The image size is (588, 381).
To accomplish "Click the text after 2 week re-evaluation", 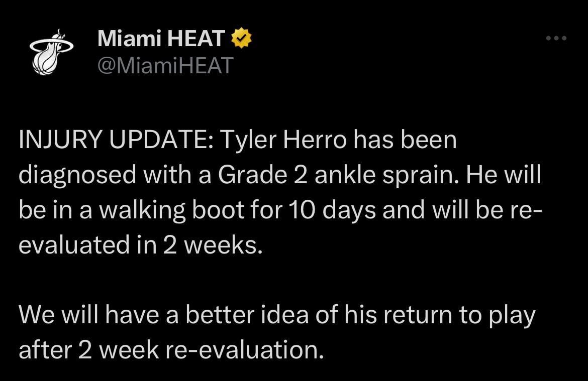I will click(170, 350).
